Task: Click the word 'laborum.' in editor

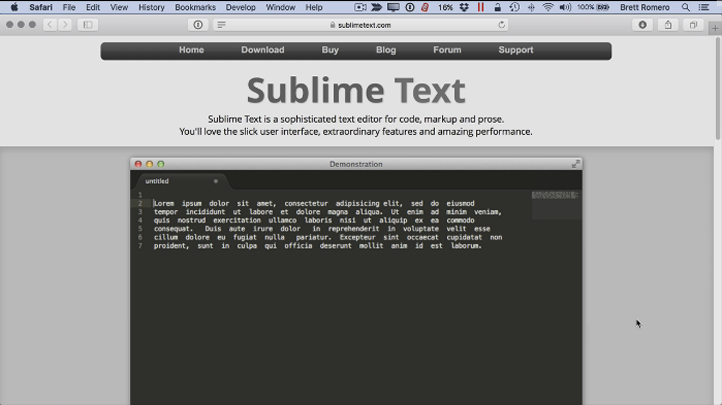Action: point(466,246)
